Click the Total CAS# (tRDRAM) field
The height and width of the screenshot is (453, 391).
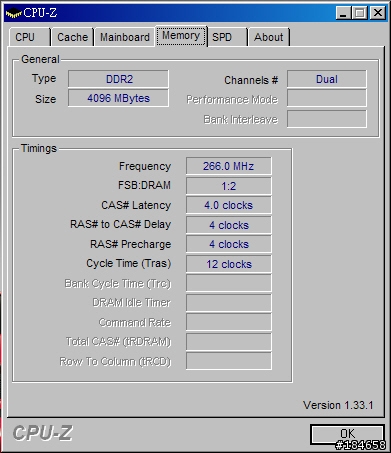click(x=229, y=342)
